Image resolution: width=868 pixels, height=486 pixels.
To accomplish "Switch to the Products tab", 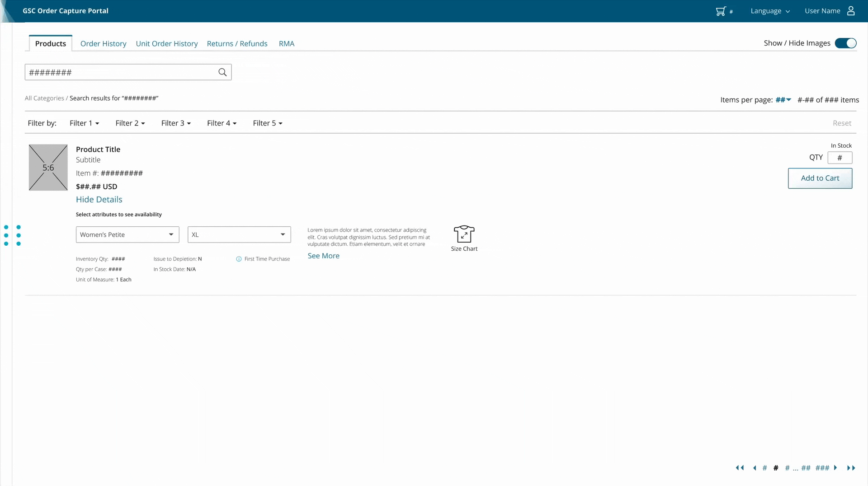I will 51,43.
